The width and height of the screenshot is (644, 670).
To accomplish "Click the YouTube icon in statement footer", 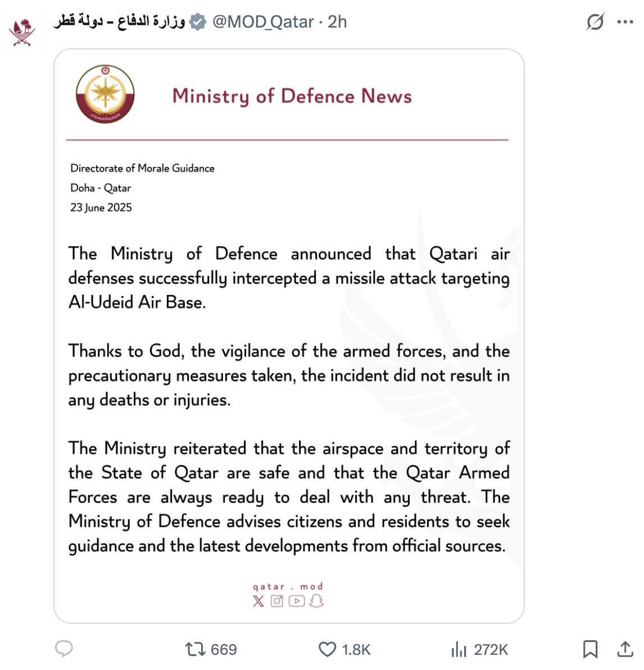I will tap(297, 601).
